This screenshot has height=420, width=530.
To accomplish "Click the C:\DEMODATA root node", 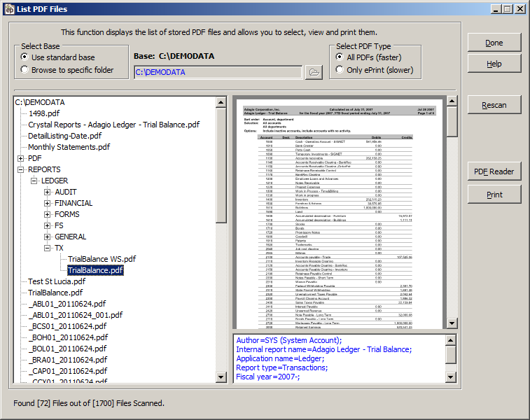I will click(x=40, y=102).
